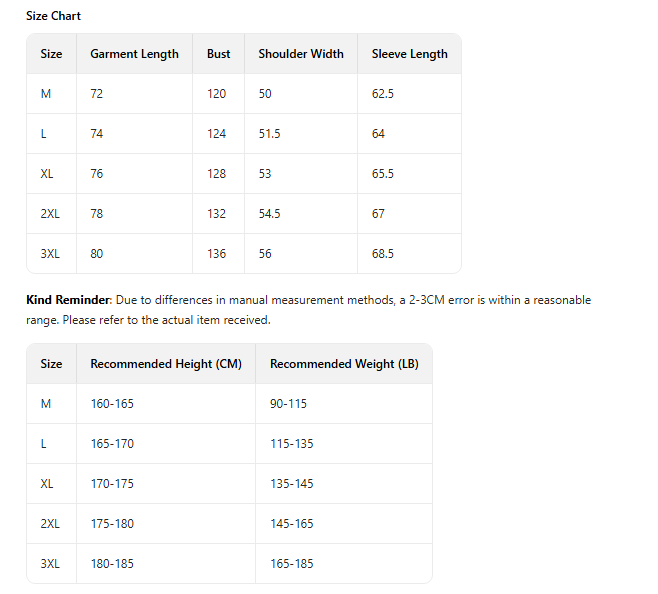This screenshot has width=658, height=594.
Task: Click the "Recommended Weight (LB)" column header
Action: coord(344,364)
